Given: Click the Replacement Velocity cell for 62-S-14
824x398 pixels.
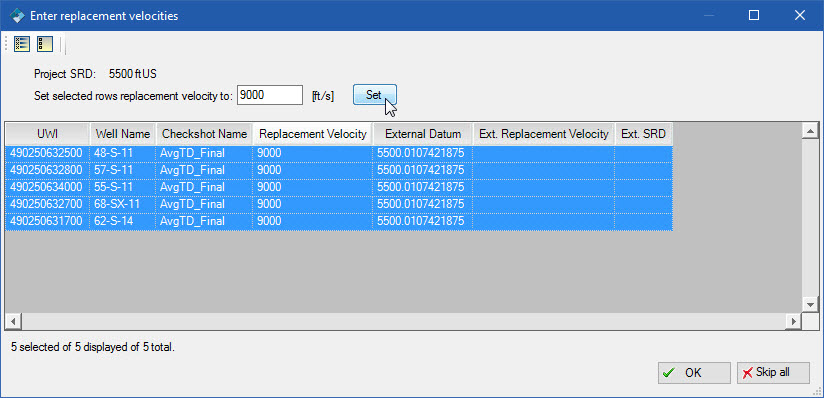Looking at the screenshot, I should point(313,221).
